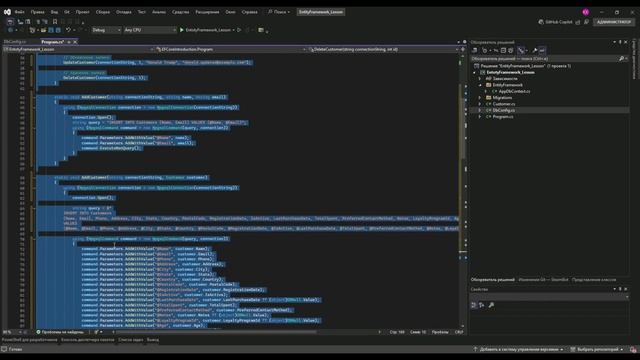Click the undo arrow icon
Viewport: 640px width, 360px height.
tap(68, 30)
